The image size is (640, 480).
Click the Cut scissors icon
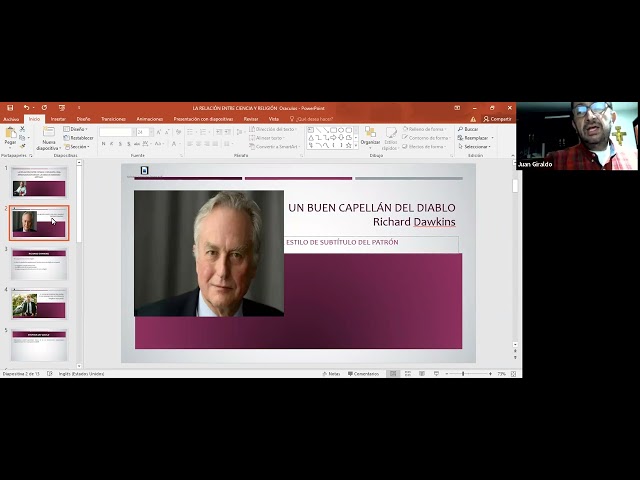pyautogui.click(x=22, y=129)
